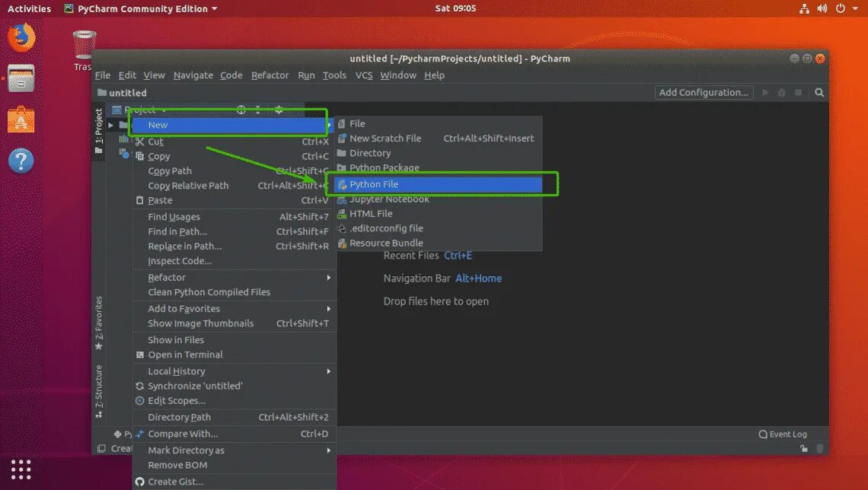Click the untitled breadcrumb in navigation bar
868x490 pixels.
123,93
